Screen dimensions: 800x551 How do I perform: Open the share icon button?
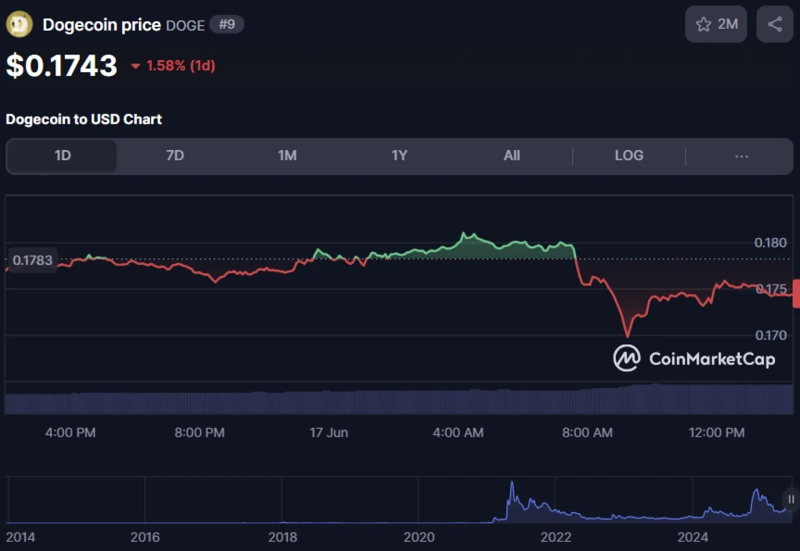point(775,24)
